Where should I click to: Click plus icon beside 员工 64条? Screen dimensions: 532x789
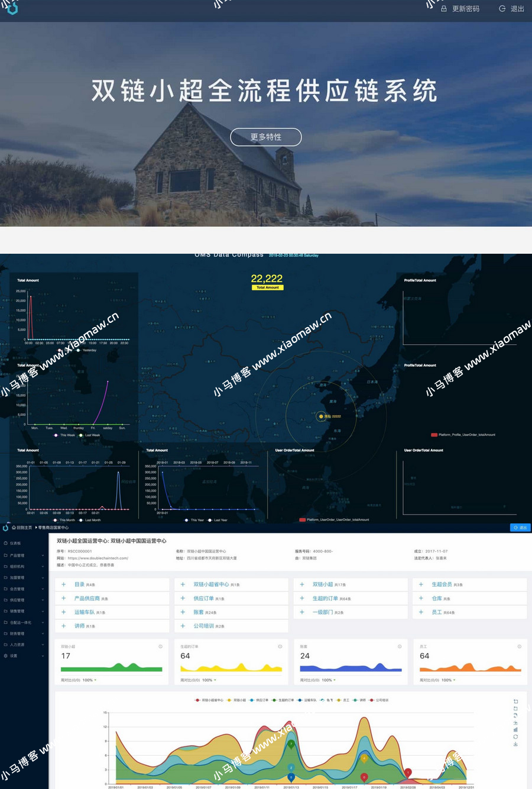point(421,612)
